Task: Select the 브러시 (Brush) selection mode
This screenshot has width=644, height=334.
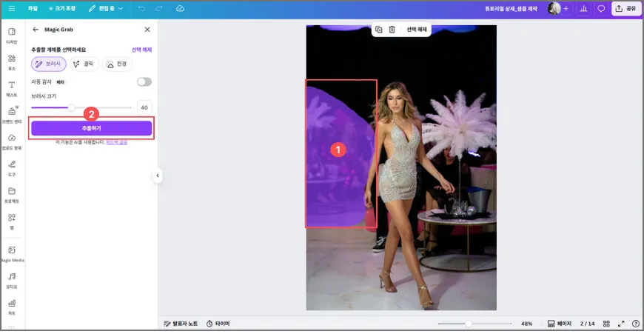Action: tap(48, 64)
